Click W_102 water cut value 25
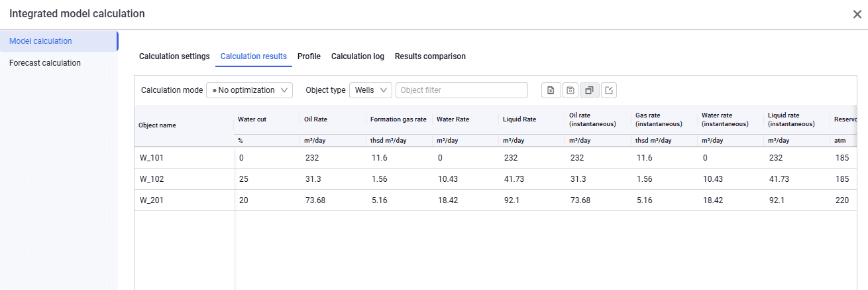868x290 pixels. pos(243,179)
